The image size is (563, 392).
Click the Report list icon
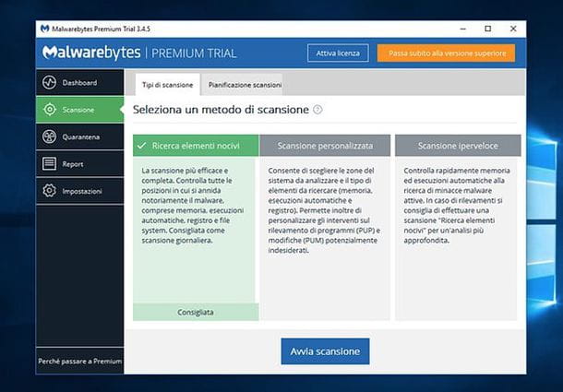(50, 164)
